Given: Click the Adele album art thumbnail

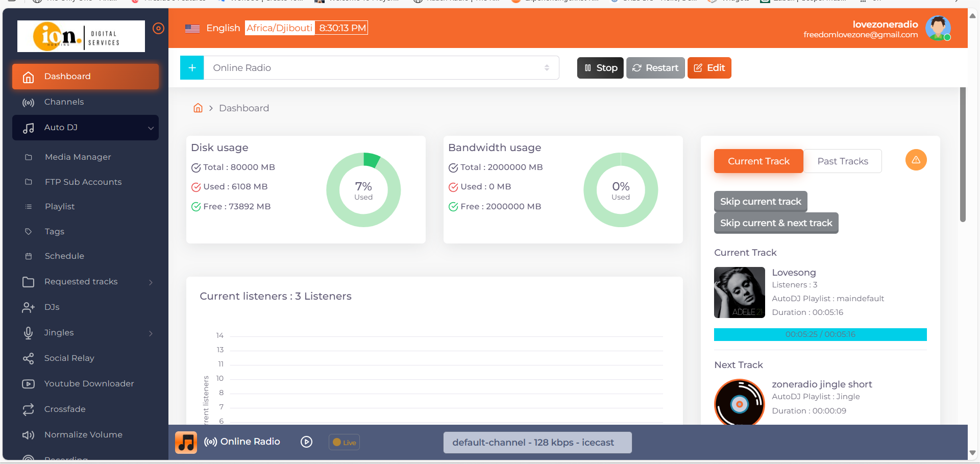Looking at the screenshot, I should point(740,292).
